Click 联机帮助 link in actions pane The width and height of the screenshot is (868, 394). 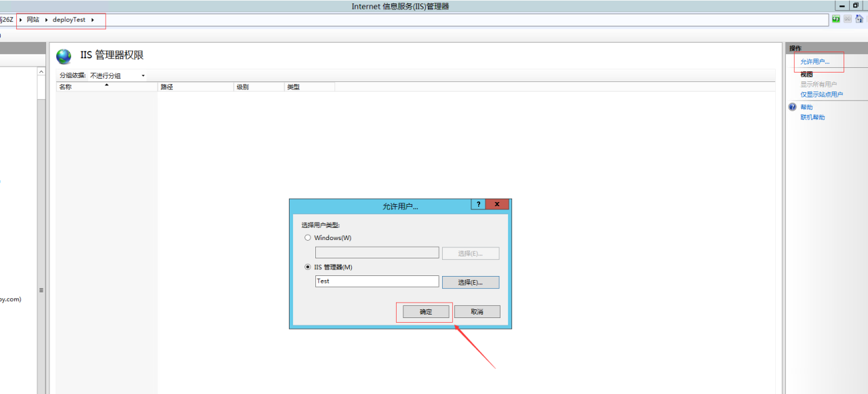(812, 117)
